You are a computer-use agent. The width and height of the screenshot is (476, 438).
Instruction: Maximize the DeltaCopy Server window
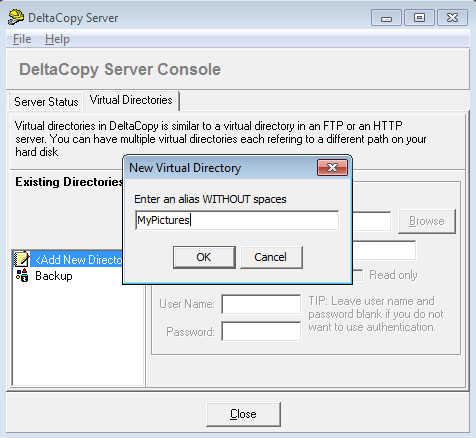pos(419,18)
